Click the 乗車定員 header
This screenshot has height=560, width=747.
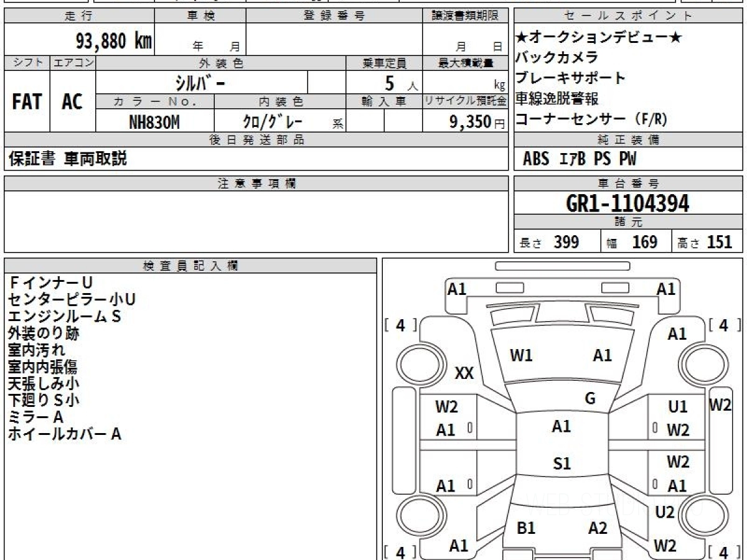(384, 63)
